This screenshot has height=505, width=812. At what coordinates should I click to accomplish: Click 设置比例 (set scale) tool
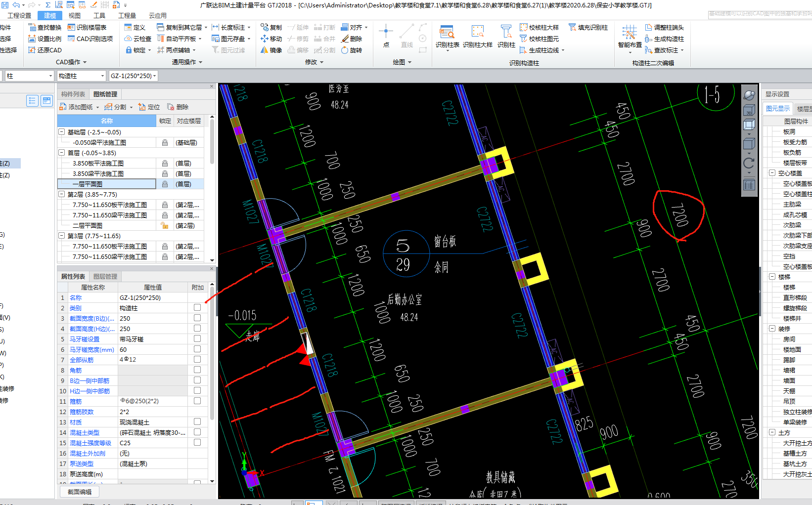click(45, 39)
